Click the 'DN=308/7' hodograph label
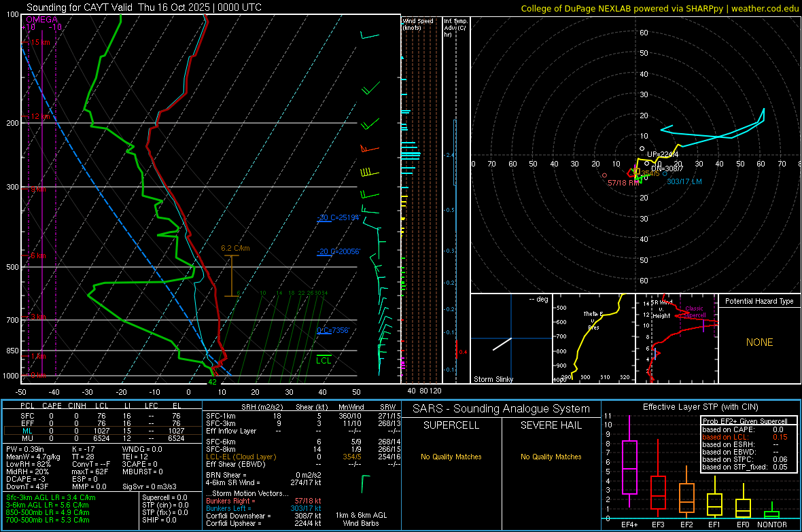 (667, 169)
